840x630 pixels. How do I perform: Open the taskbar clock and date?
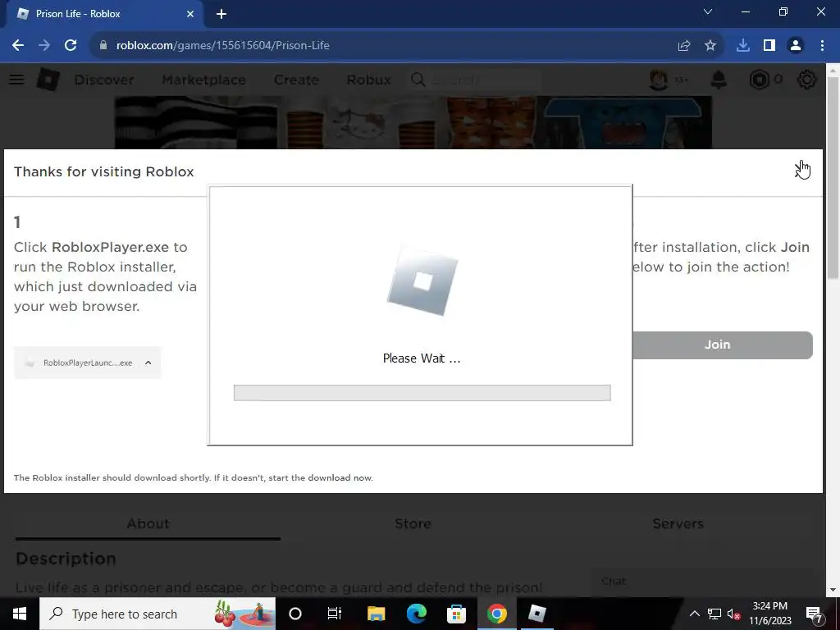[x=769, y=614]
